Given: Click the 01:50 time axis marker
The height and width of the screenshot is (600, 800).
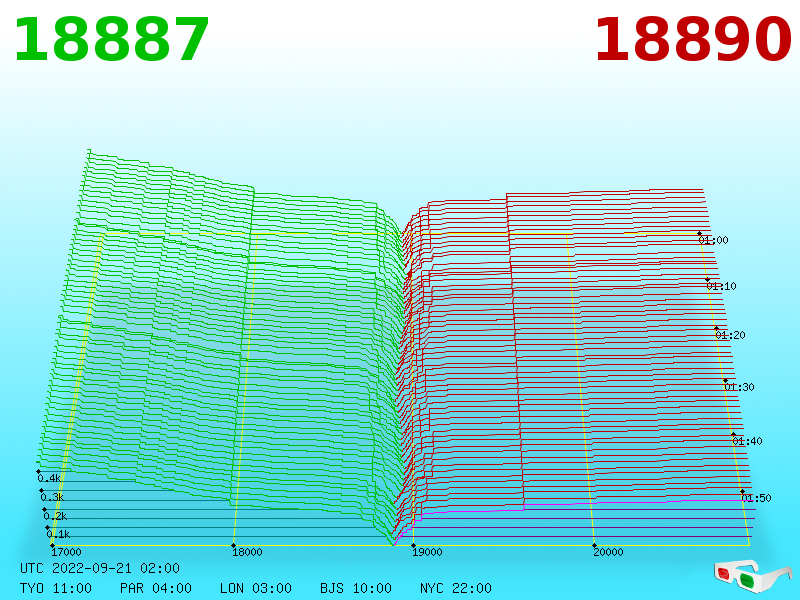Looking at the screenshot, I should click(x=757, y=498).
